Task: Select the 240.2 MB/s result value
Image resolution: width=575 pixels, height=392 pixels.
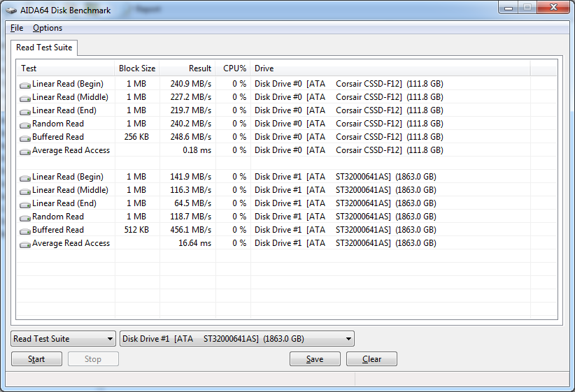Action: (x=191, y=124)
